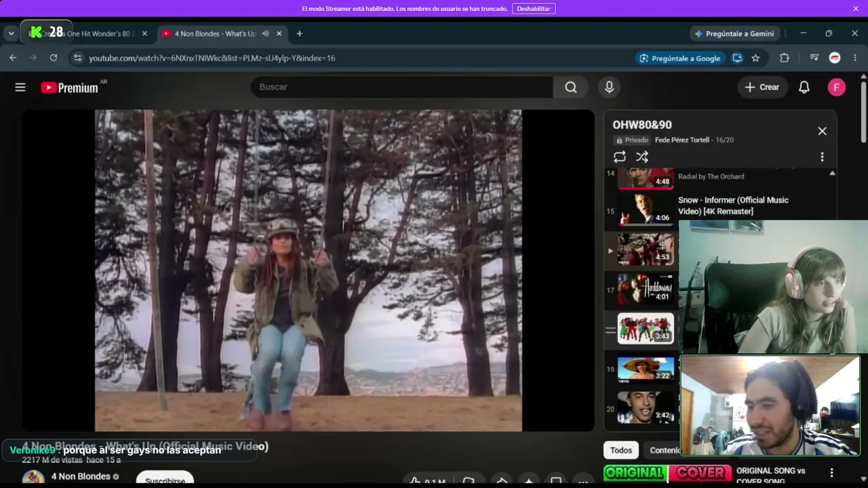Dismiss the Streamer mode banner

coord(856,9)
